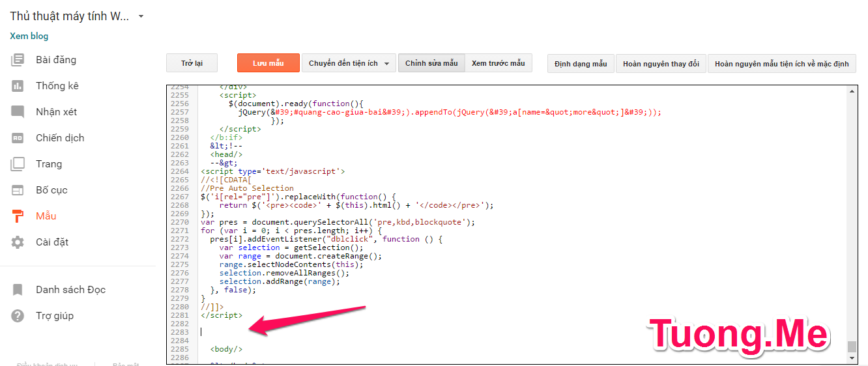The height and width of the screenshot is (366, 868).
Task: Click line number 2264 in the gutter
Action: pyautogui.click(x=179, y=171)
